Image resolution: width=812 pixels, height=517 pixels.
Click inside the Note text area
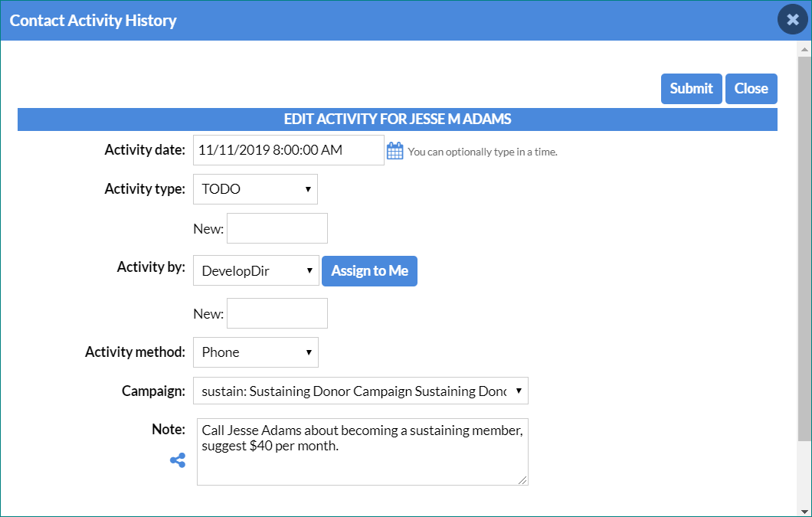coord(362,452)
